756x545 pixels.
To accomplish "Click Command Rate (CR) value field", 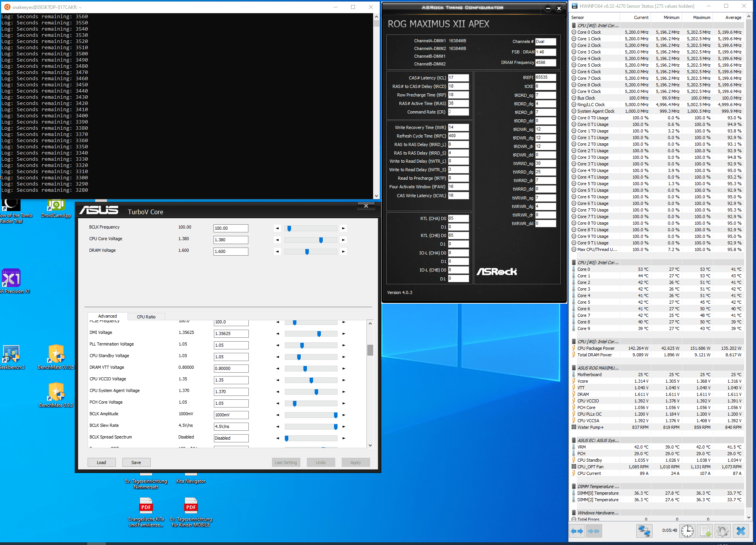I will (458, 112).
